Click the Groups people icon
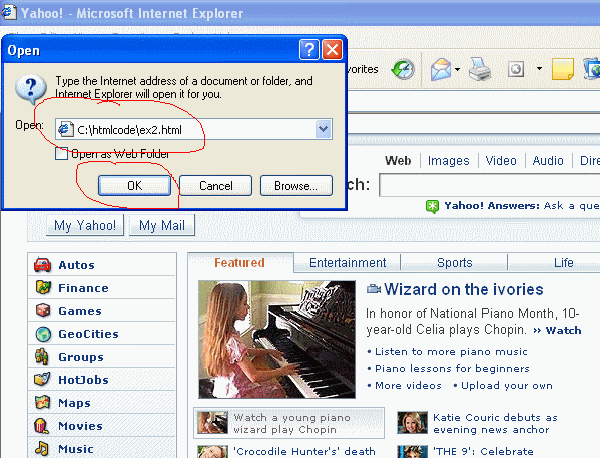This screenshot has width=600, height=458. click(42, 357)
